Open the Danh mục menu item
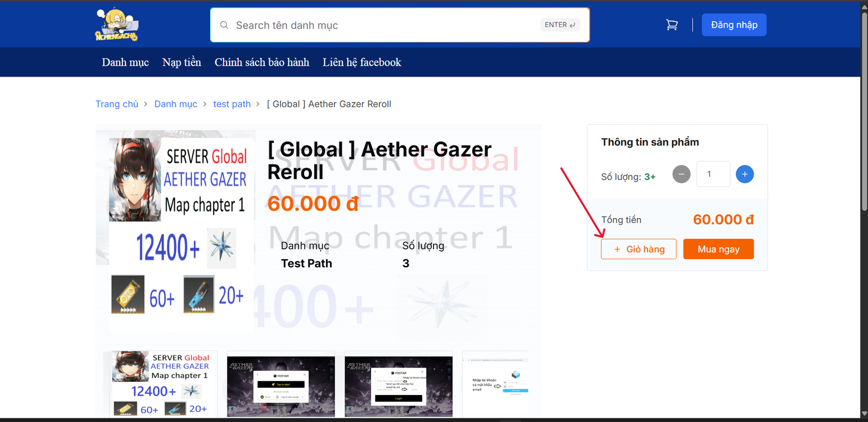868x422 pixels. pos(125,62)
